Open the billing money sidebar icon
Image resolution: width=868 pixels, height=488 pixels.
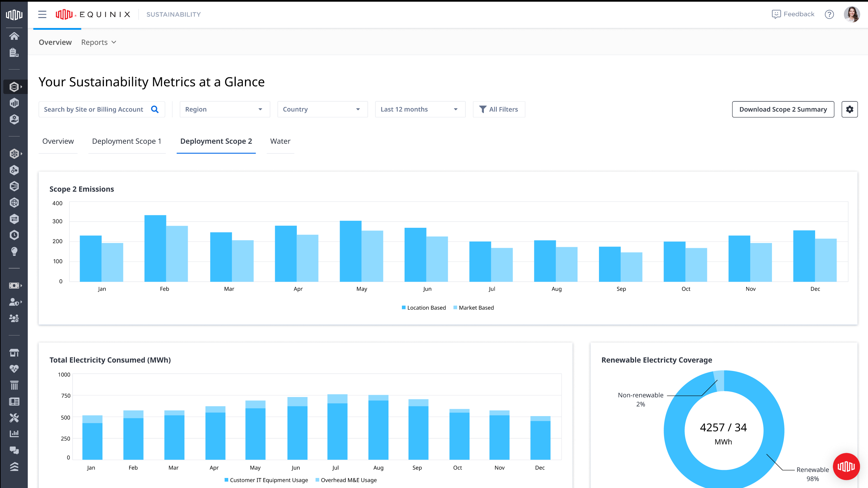coord(14,286)
